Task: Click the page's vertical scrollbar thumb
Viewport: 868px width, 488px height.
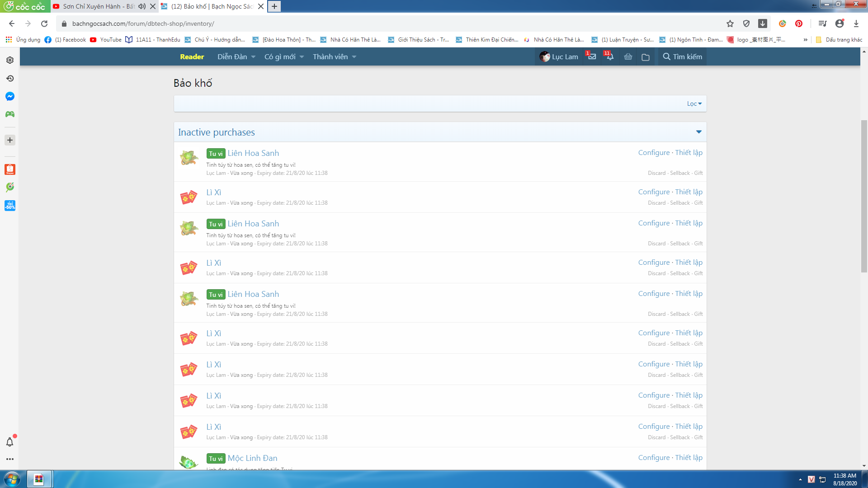Action: coord(864,196)
